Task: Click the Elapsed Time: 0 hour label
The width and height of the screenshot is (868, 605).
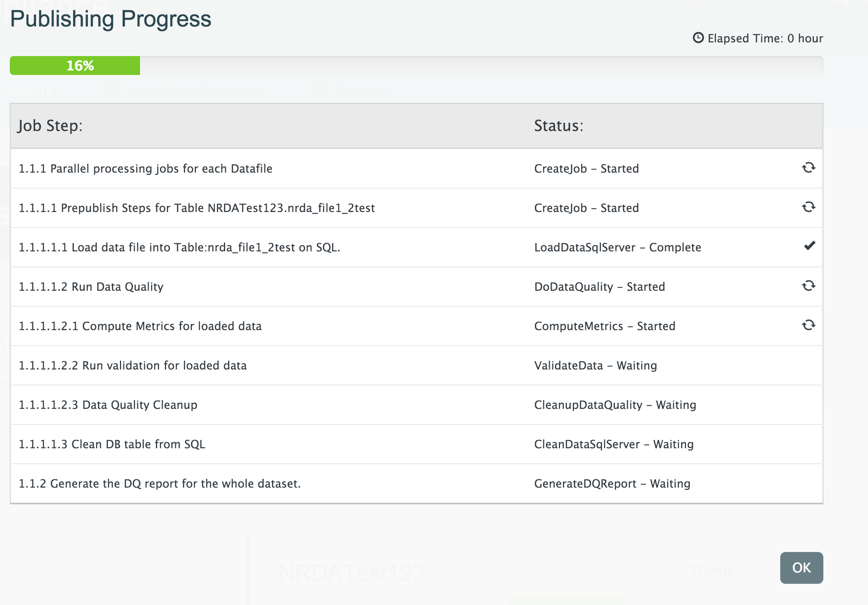Action: point(765,38)
